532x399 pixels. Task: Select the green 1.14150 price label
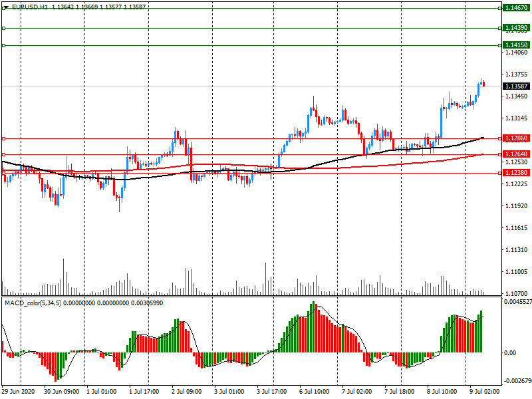[516, 45]
